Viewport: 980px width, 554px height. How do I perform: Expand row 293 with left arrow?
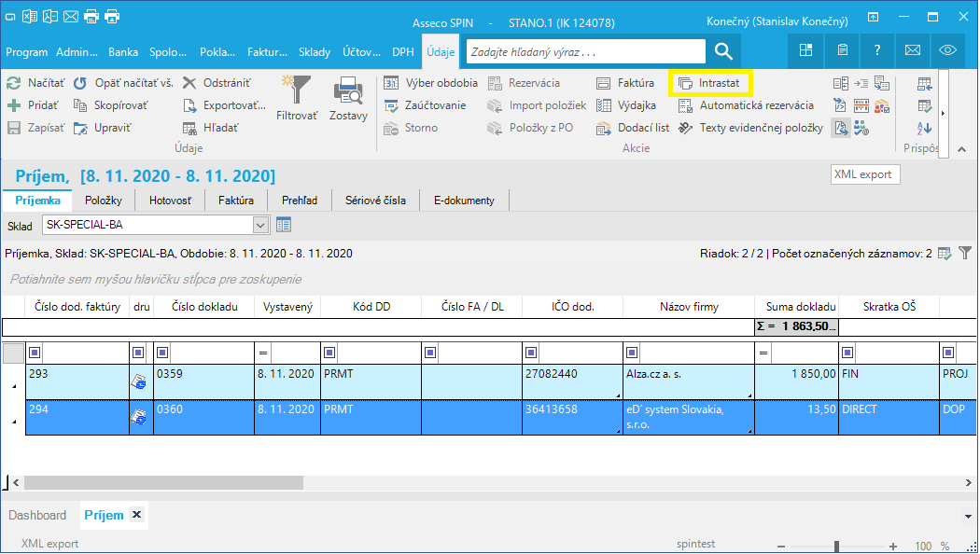point(14,387)
